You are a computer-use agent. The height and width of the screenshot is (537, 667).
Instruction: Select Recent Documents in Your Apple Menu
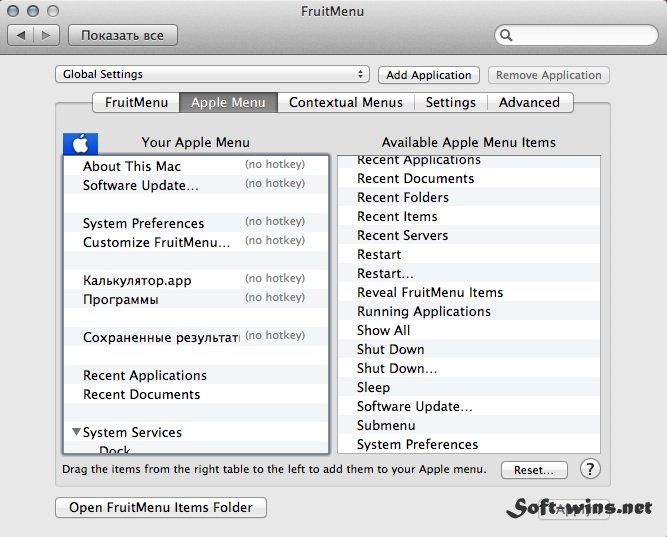pyautogui.click(x=196, y=394)
